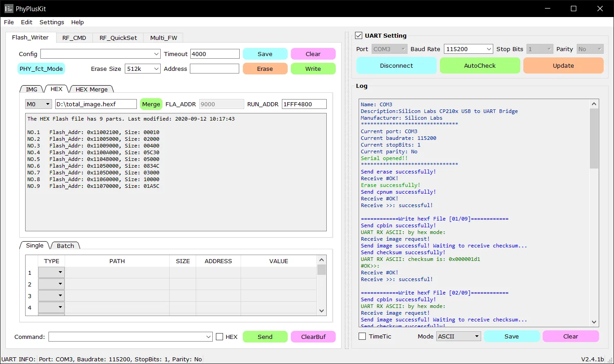
Task: Switch to the Batch tab
Action: point(66,246)
